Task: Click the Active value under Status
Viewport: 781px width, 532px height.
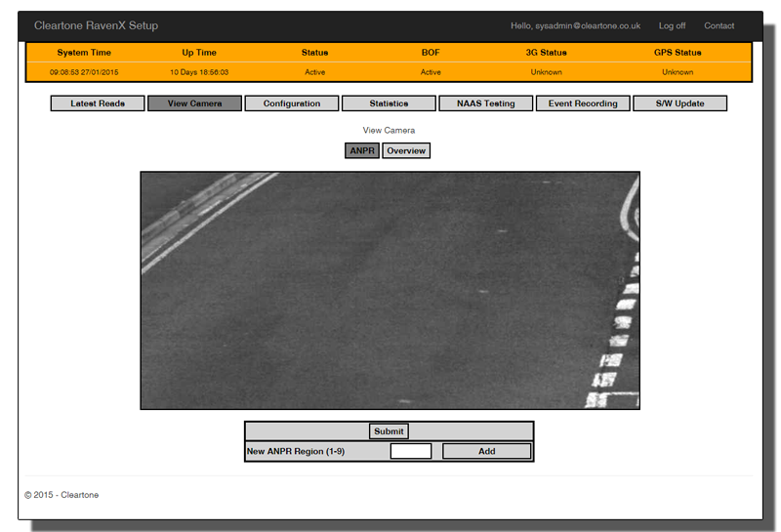Action: coord(314,72)
